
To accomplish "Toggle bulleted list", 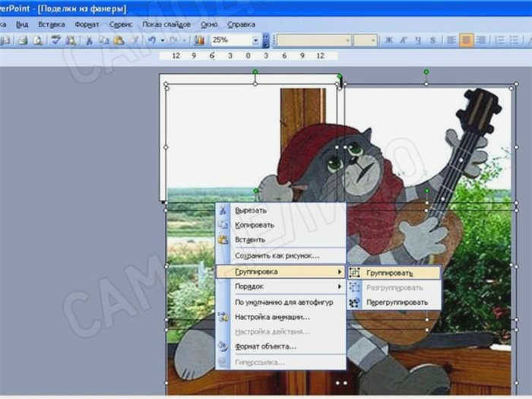I will 514,40.
